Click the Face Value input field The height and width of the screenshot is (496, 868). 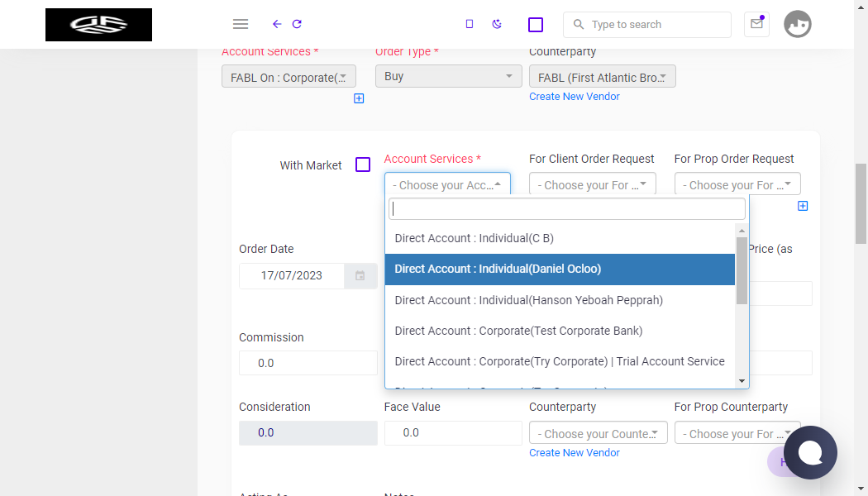[x=453, y=433]
